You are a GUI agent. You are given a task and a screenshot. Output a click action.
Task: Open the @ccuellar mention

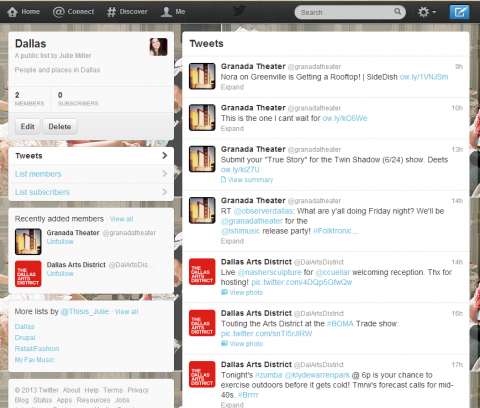coord(333,272)
